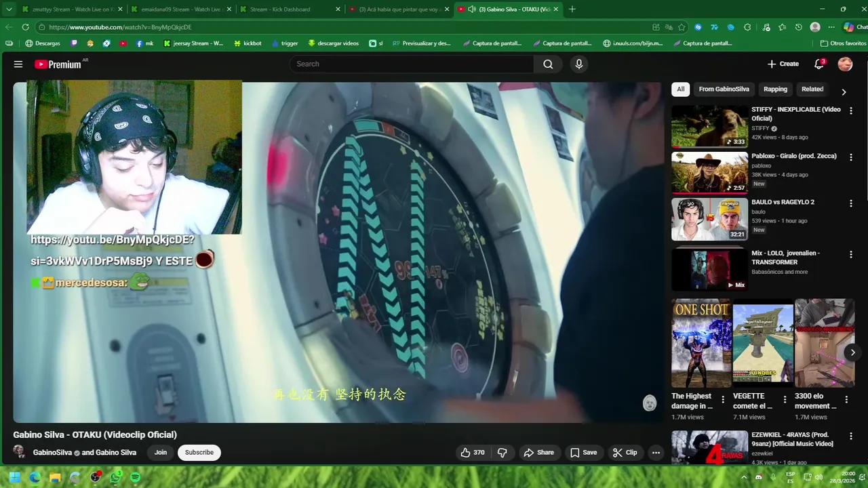Open options for 3300 elo movement short
The height and width of the screenshot is (488, 868).
click(x=846, y=400)
